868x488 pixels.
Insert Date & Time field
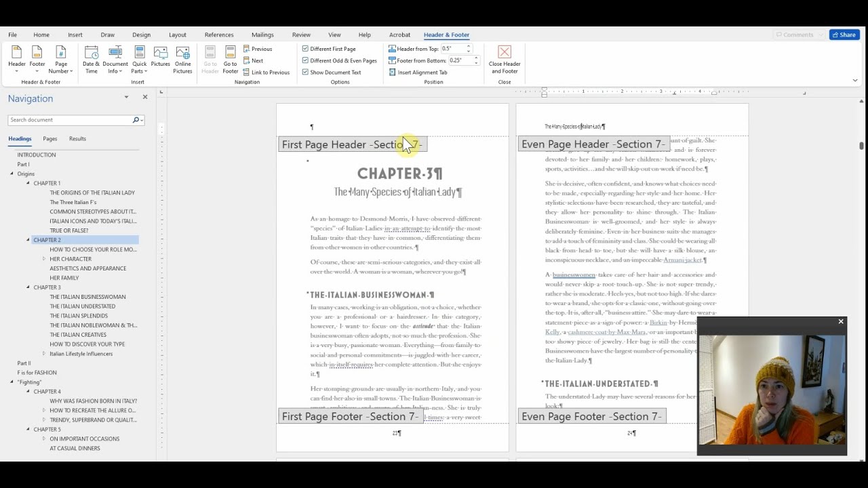pos(91,60)
